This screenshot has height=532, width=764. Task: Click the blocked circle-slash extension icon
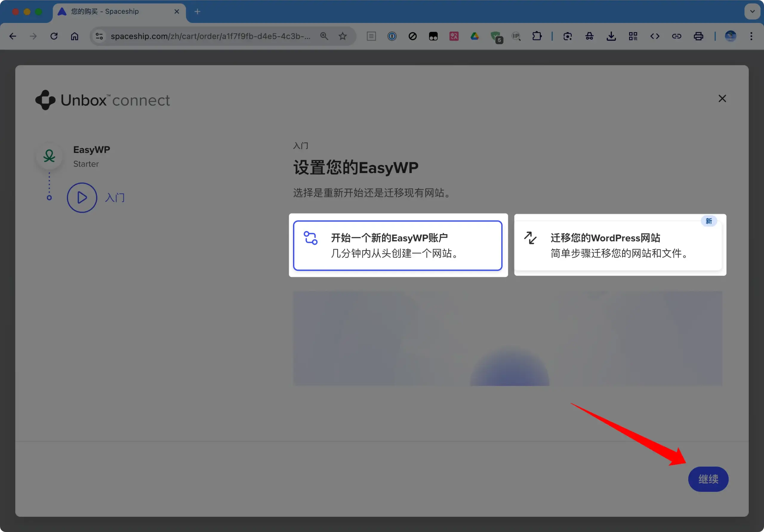pos(413,36)
